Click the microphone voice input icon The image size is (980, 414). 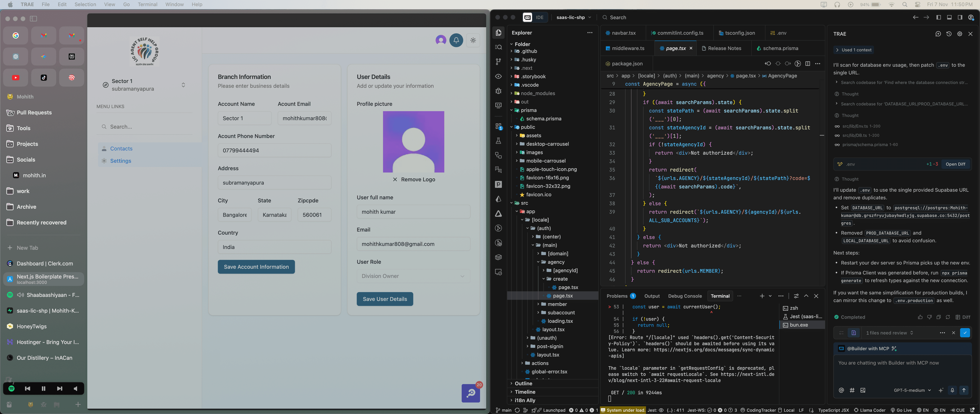[x=952, y=390]
